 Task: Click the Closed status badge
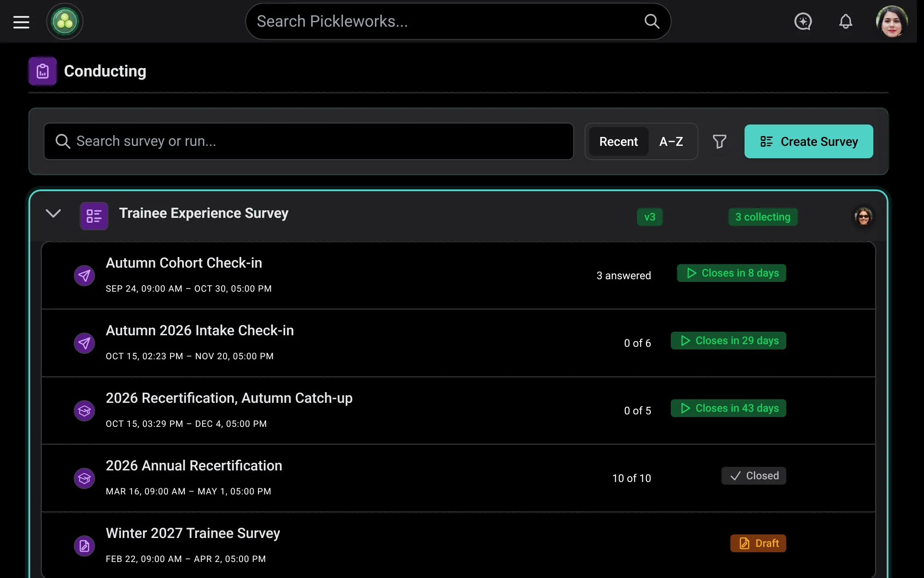[x=754, y=476]
